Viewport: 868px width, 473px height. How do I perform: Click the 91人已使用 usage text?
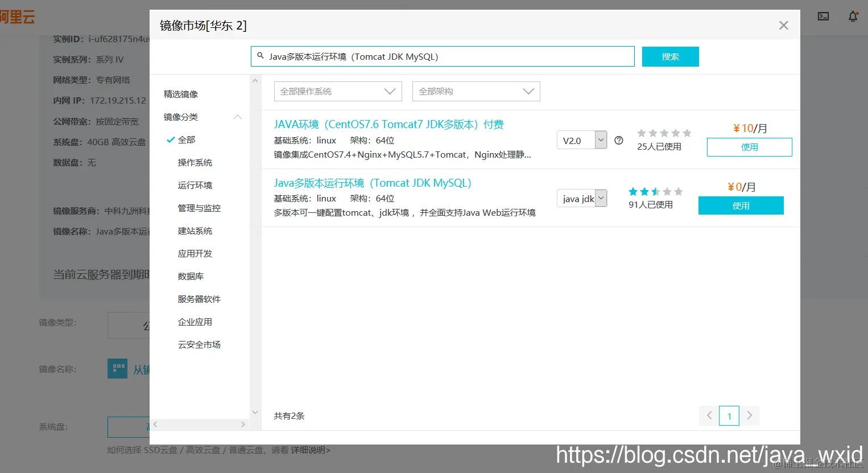(x=651, y=204)
